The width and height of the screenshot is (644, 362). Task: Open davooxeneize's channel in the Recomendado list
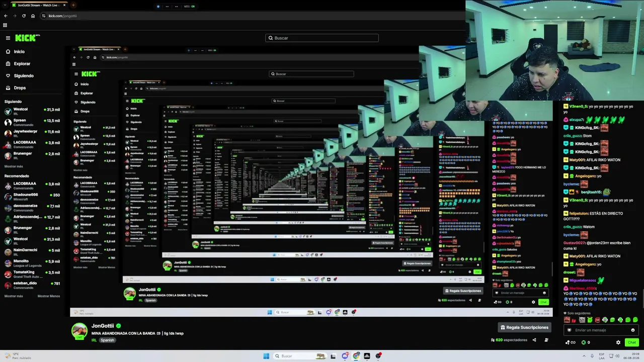pyautogui.click(x=31, y=208)
